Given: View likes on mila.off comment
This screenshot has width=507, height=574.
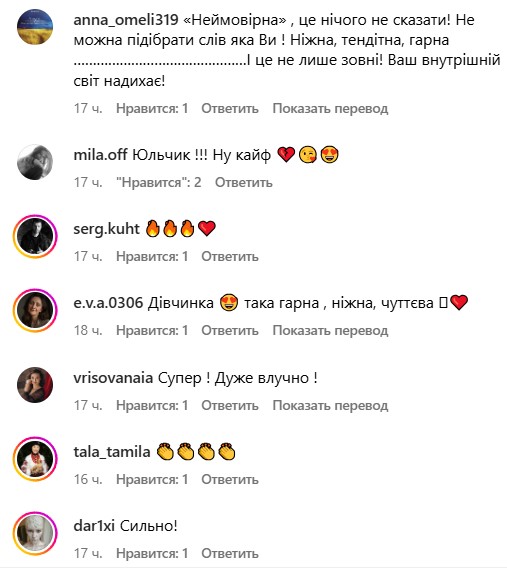Looking at the screenshot, I should coord(159,182).
